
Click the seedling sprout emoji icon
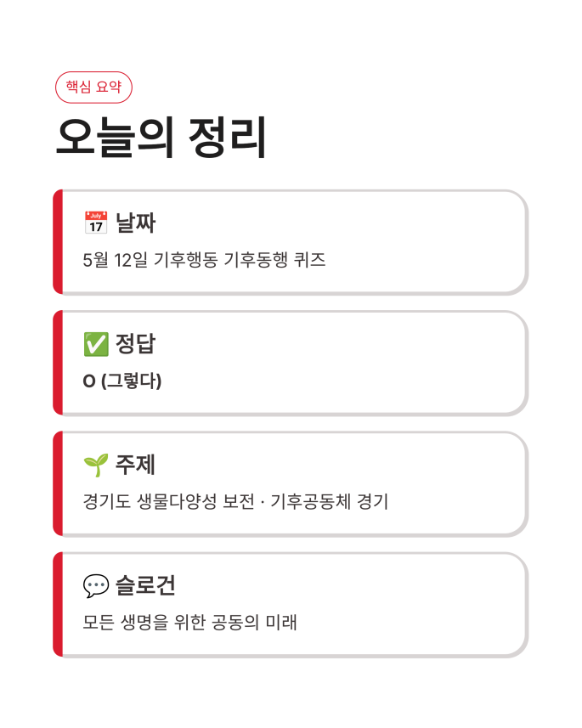(x=96, y=465)
